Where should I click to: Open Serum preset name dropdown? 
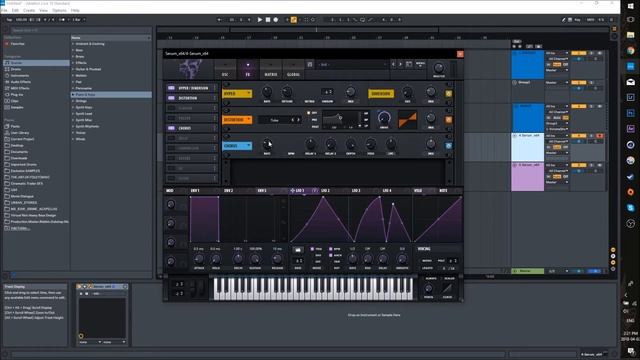pyautogui.click(x=352, y=64)
